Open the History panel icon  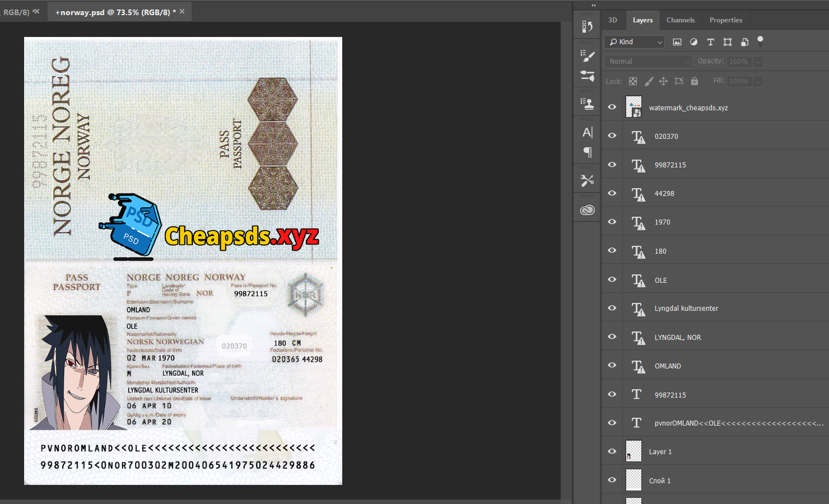point(587,27)
